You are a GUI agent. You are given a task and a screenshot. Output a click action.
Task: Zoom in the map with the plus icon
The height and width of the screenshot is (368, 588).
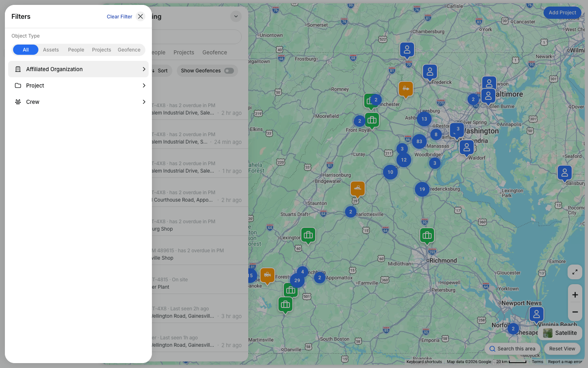(x=575, y=295)
